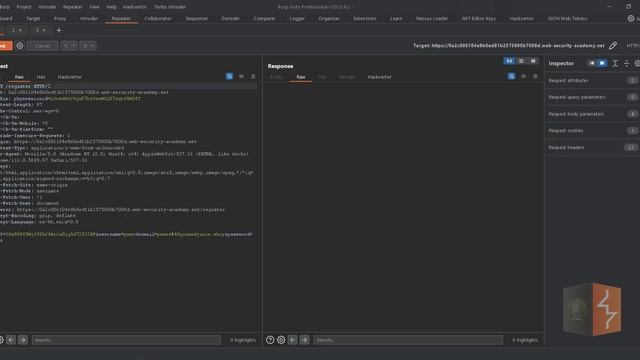This screenshot has width=640, height=360.
Task: Select combined tabbed layout view
Action: coord(533,61)
